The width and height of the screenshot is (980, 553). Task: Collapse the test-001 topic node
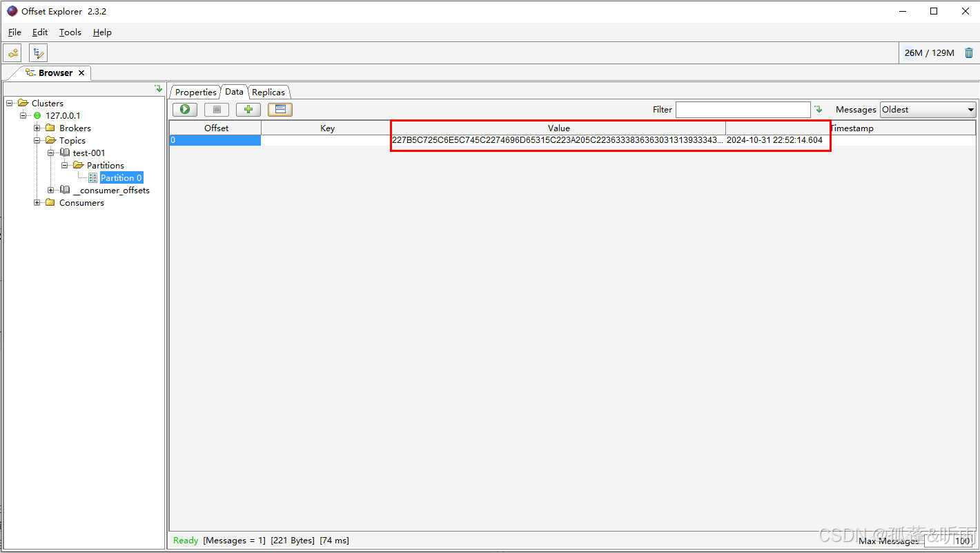coord(51,153)
